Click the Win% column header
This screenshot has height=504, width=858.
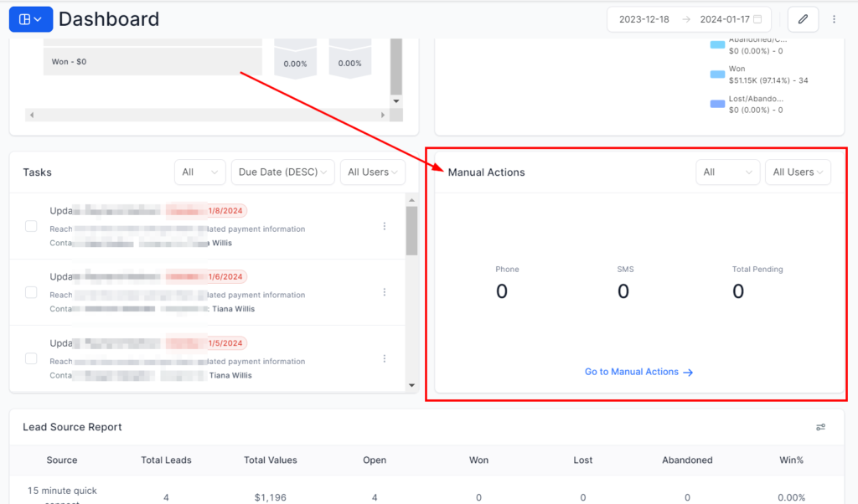[791, 460]
